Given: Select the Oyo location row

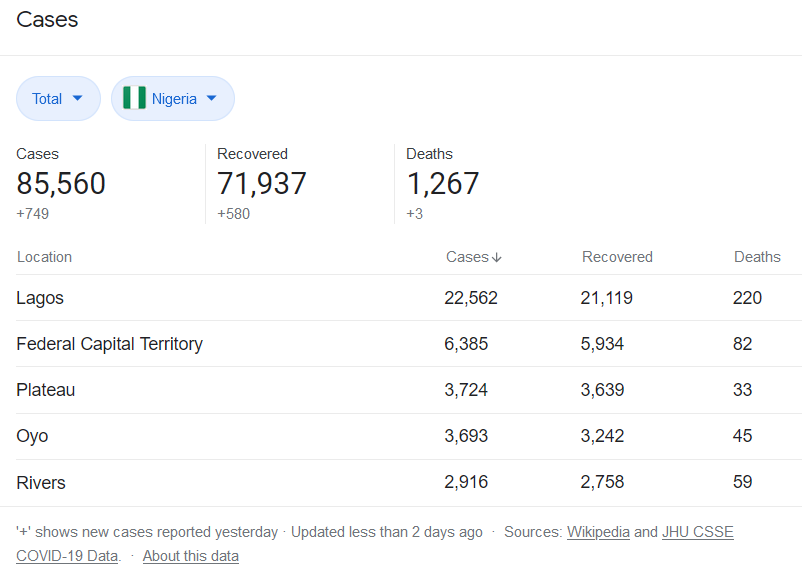Looking at the screenshot, I should [x=32, y=436].
